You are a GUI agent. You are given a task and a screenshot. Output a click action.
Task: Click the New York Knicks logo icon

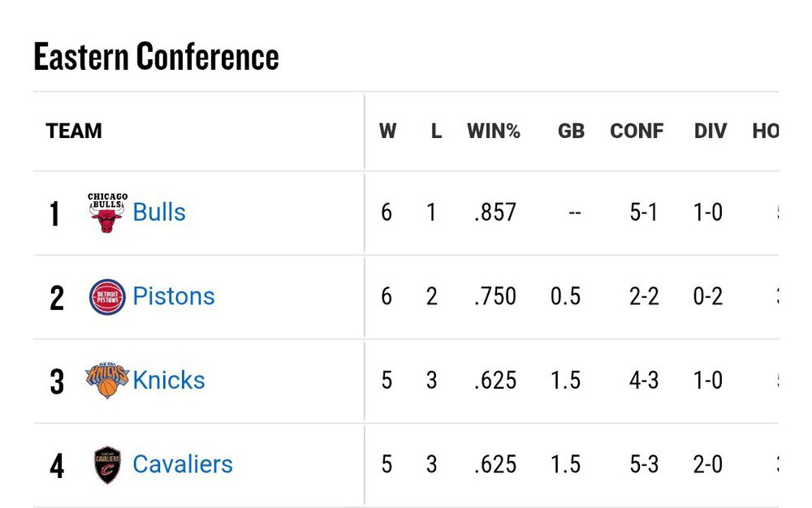click(107, 381)
